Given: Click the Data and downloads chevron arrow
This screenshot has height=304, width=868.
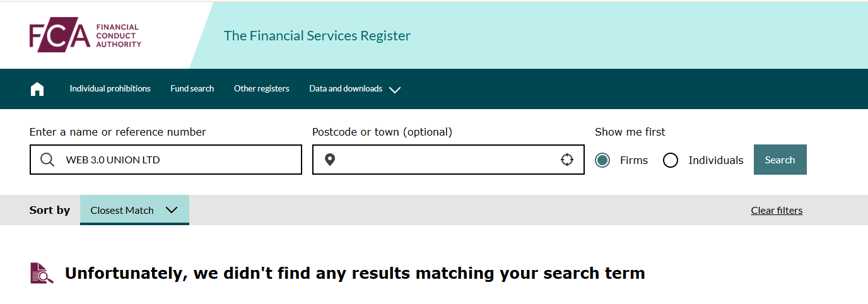Looking at the screenshot, I should [395, 90].
